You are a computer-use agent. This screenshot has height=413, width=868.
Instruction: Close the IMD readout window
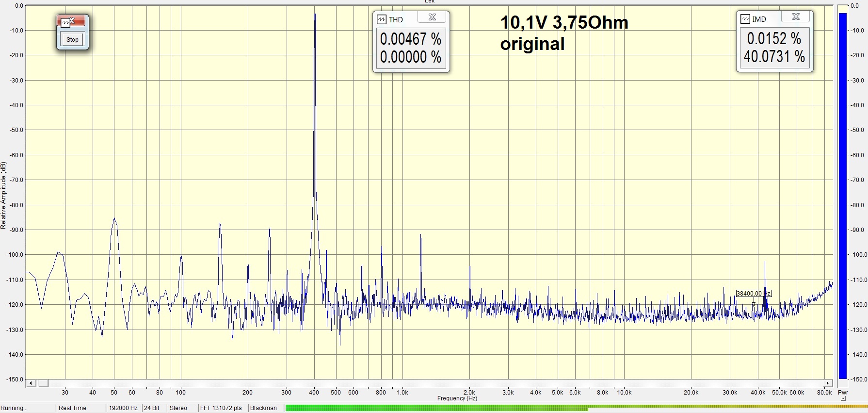(x=796, y=17)
